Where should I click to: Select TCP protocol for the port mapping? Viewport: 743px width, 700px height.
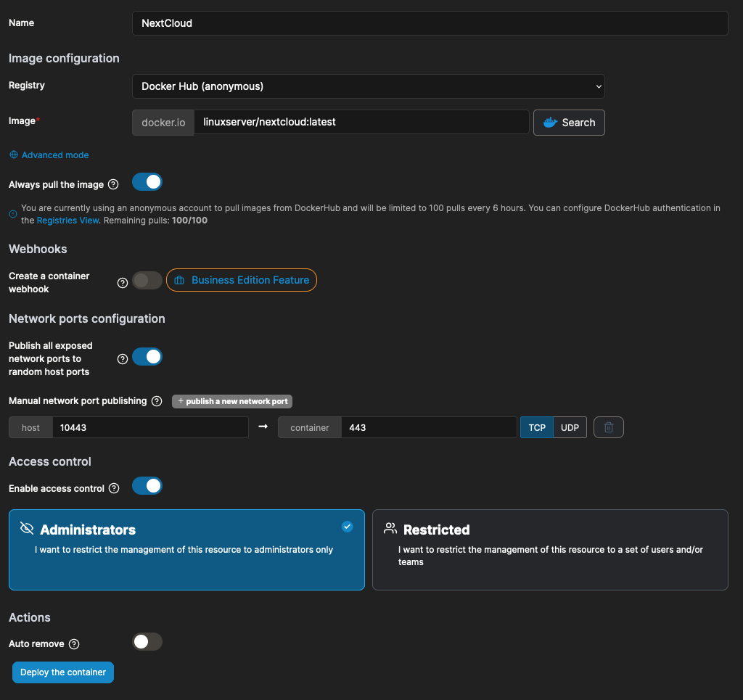pyautogui.click(x=536, y=427)
